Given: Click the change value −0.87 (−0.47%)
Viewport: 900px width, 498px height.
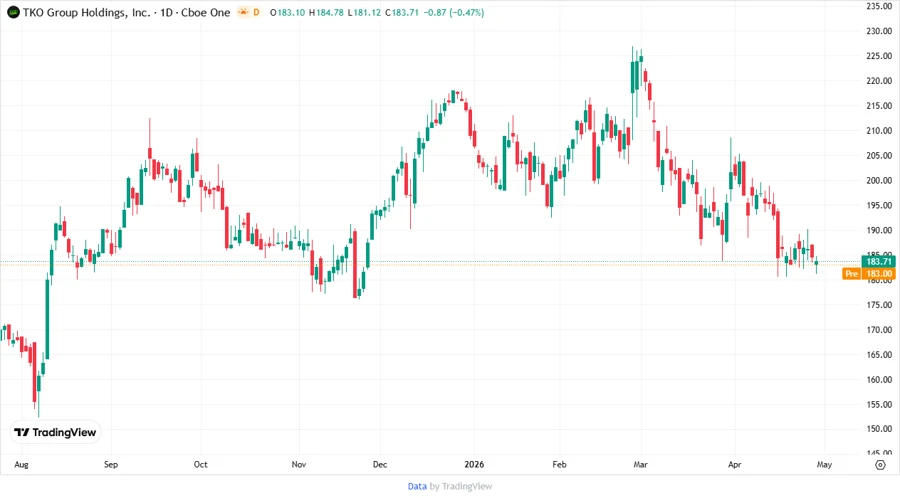Looking at the screenshot, I should click(x=453, y=12).
